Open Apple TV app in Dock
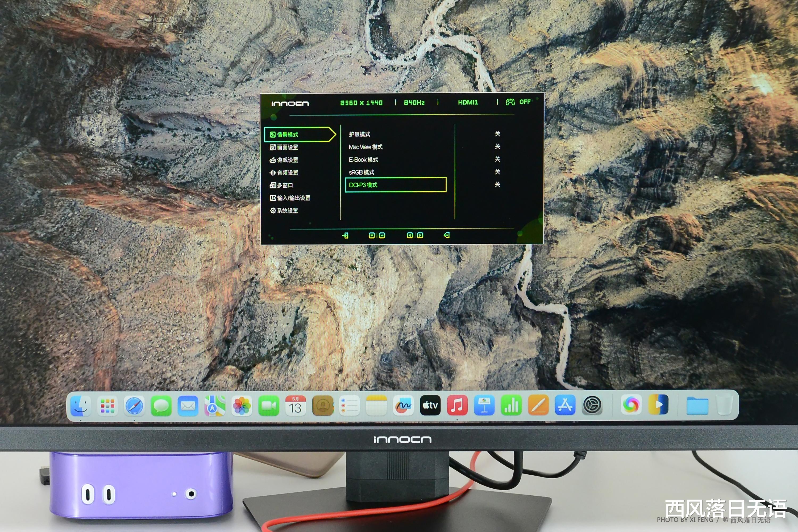This screenshot has height=532, width=798. click(x=430, y=406)
